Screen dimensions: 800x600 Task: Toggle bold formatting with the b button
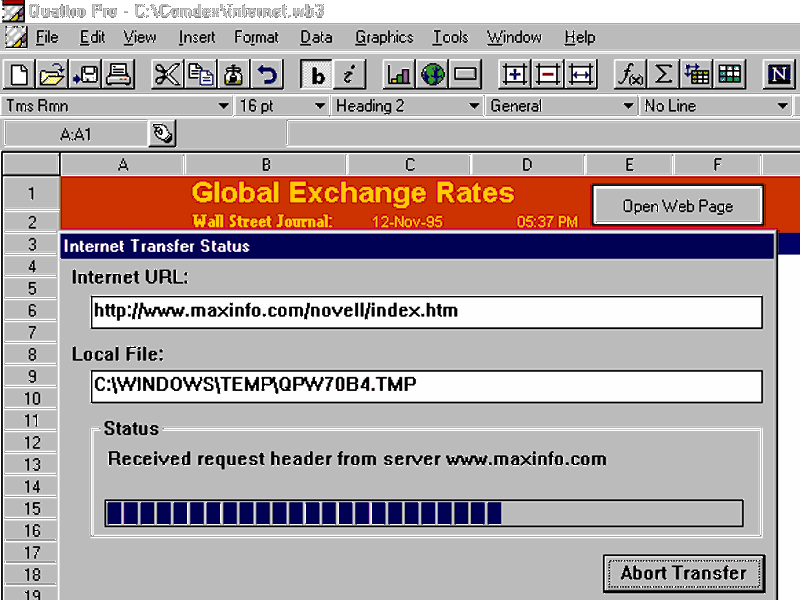coord(316,75)
